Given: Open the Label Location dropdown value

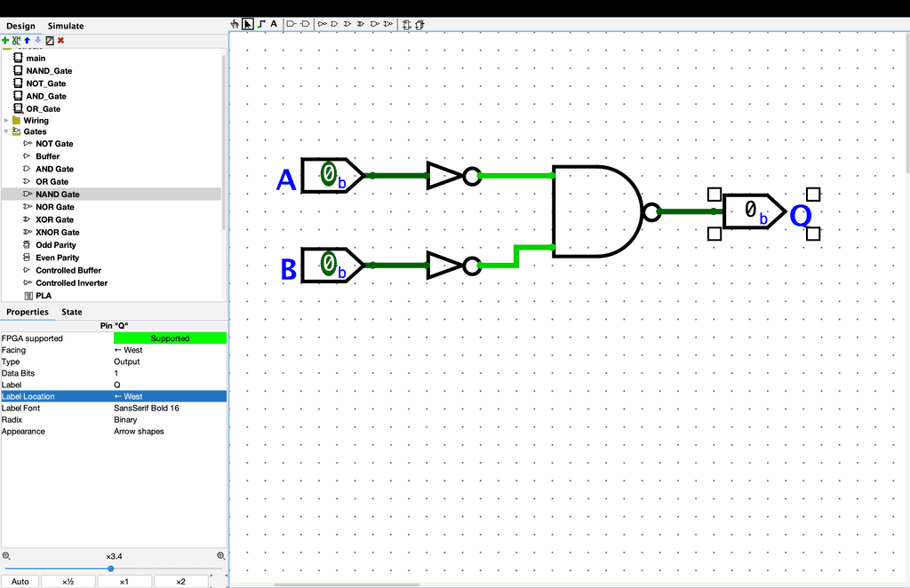Looking at the screenshot, I should pyautogui.click(x=169, y=396).
